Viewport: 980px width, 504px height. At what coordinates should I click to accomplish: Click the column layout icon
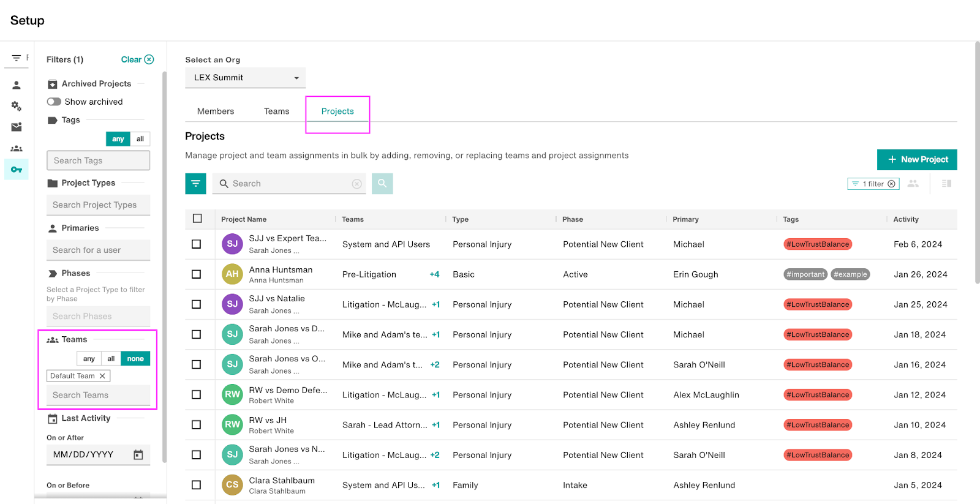(946, 183)
